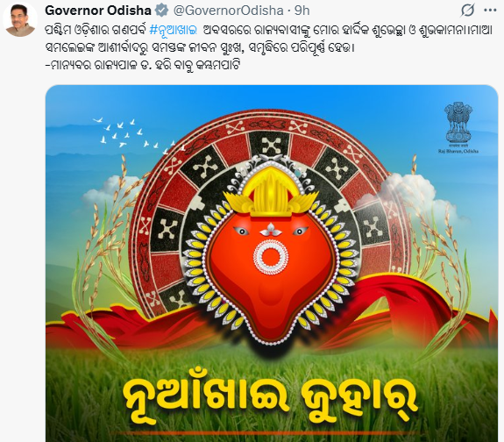Click the top black cross-pattern tile

pyautogui.click(x=270, y=146)
